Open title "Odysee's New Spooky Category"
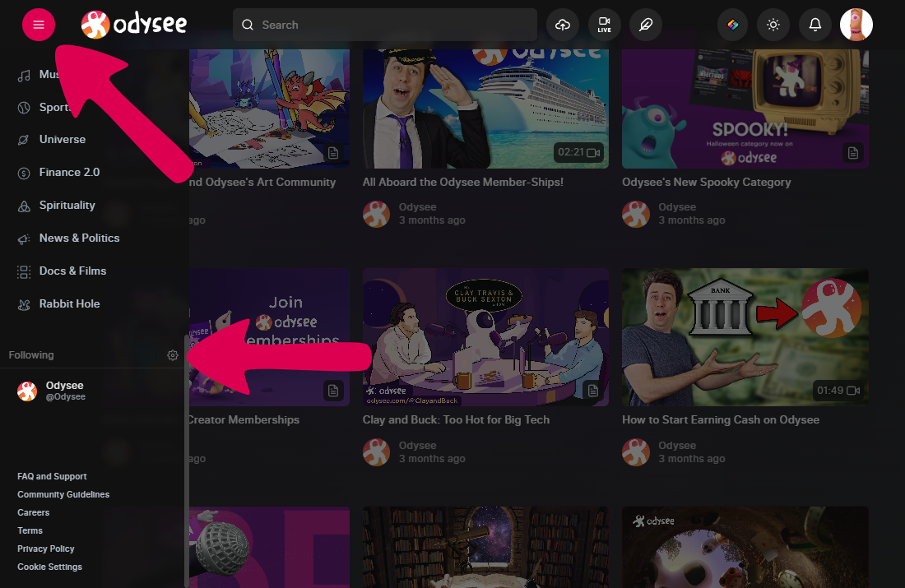 (x=707, y=183)
